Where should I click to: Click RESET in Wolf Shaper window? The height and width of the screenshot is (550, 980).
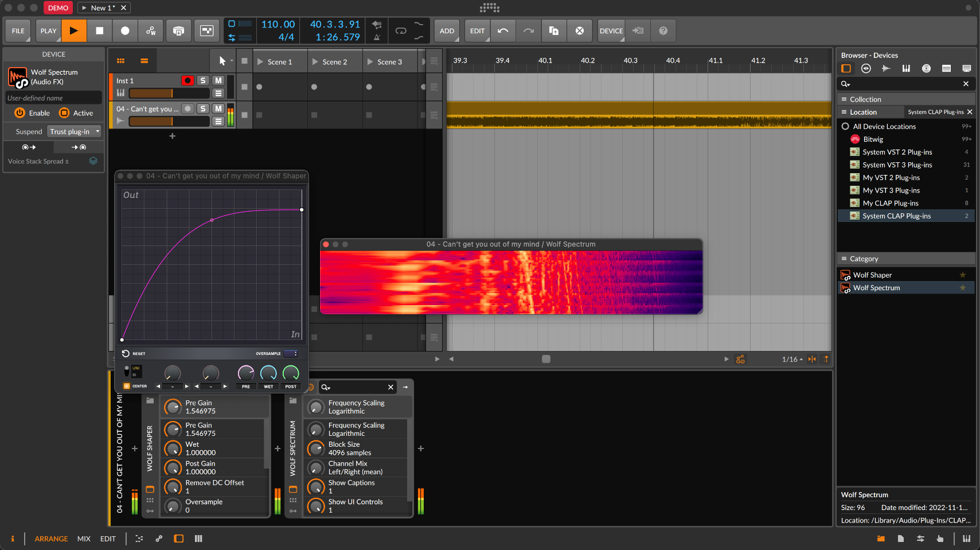(134, 354)
